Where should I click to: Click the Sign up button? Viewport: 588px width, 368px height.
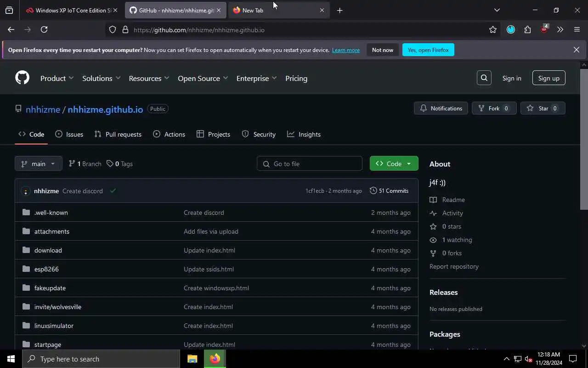549,78
